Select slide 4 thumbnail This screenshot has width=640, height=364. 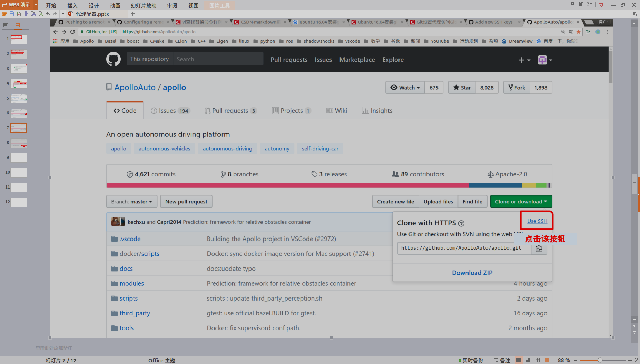point(19,83)
